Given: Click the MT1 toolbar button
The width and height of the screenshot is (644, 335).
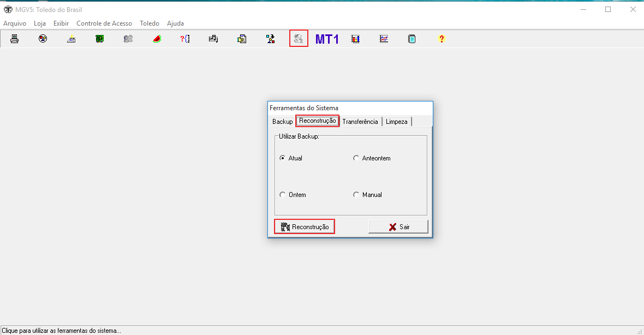Looking at the screenshot, I should tap(327, 39).
